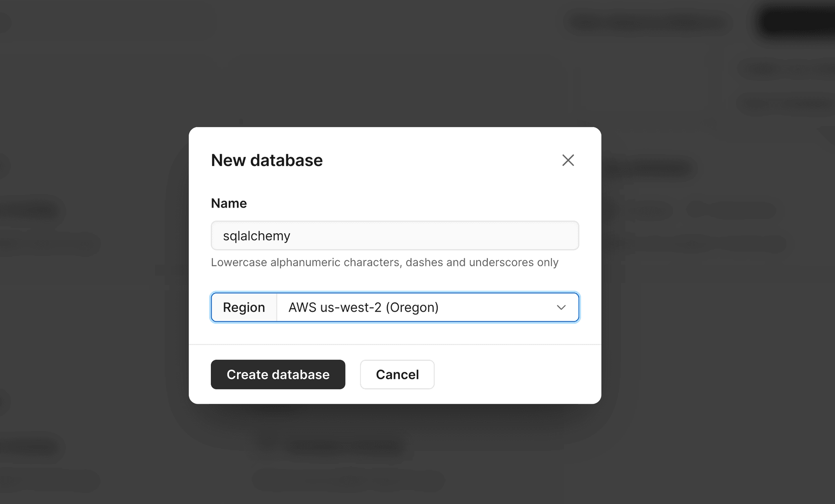835x504 pixels.
Task: Click the Name field label
Action: coord(229,203)
